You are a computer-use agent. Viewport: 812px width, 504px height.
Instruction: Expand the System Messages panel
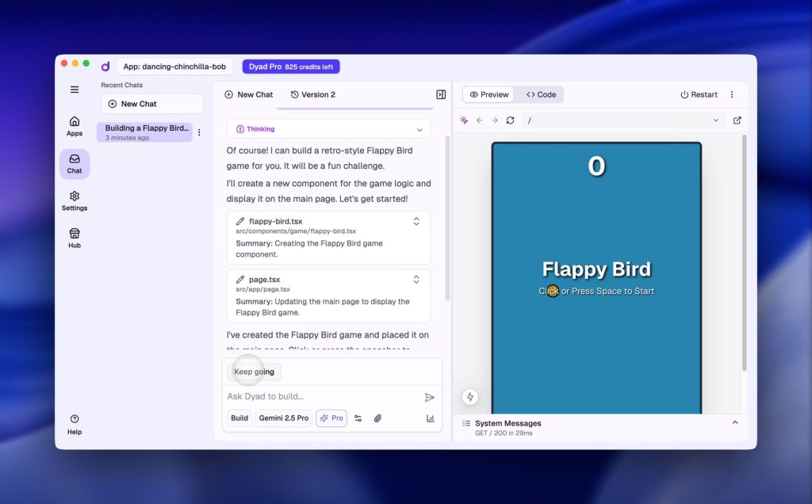click(x=734, y=423)
